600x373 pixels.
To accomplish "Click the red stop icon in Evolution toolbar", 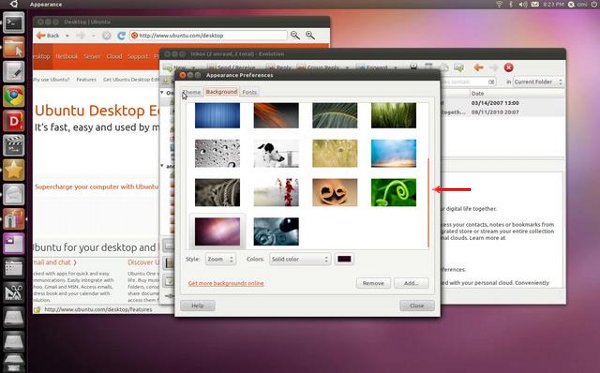I will 509,68.
